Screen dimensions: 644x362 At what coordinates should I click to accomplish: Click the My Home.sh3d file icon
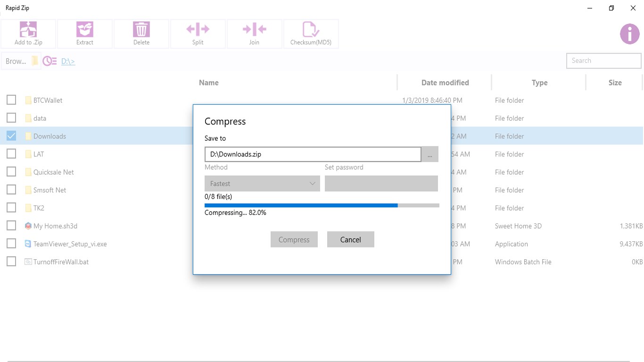click(28, 226)
